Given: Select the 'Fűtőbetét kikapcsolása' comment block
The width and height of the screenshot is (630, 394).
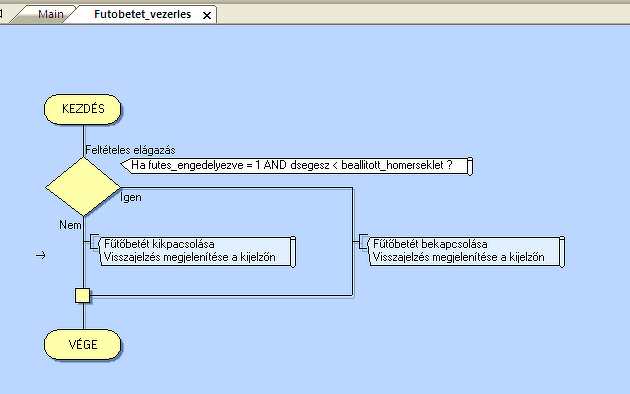Looking at the screenshot, I should click(197, 251).
